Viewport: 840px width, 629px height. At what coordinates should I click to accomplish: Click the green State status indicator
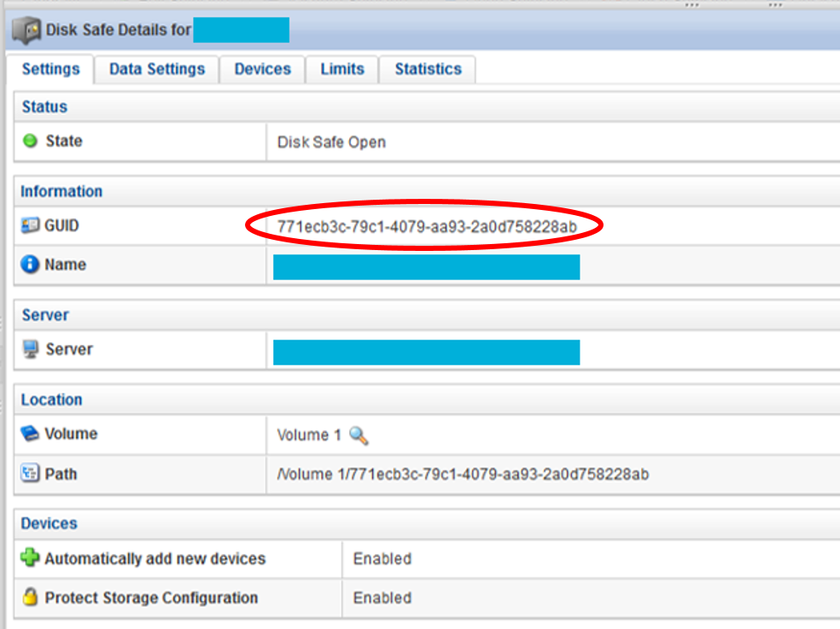coord(30,141)
